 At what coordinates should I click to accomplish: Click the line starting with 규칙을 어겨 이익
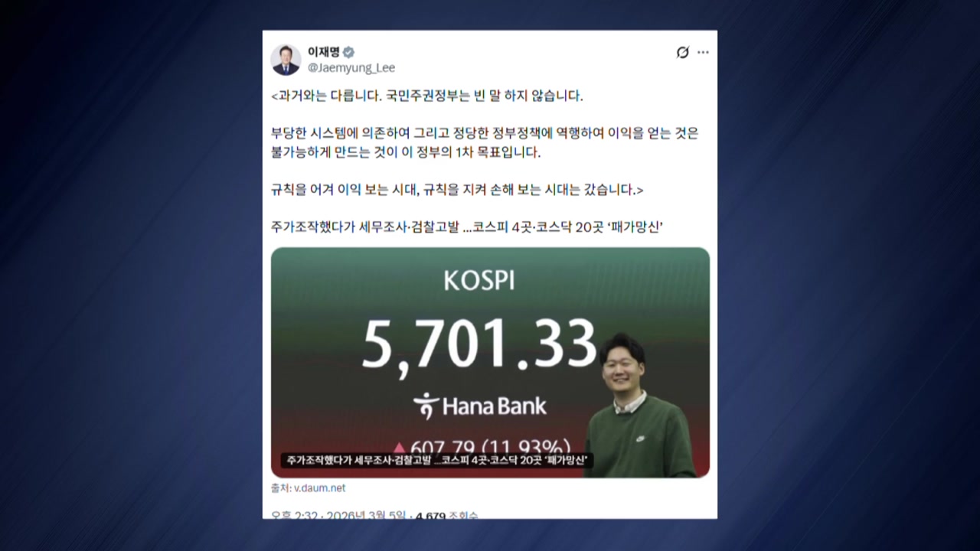457,189
